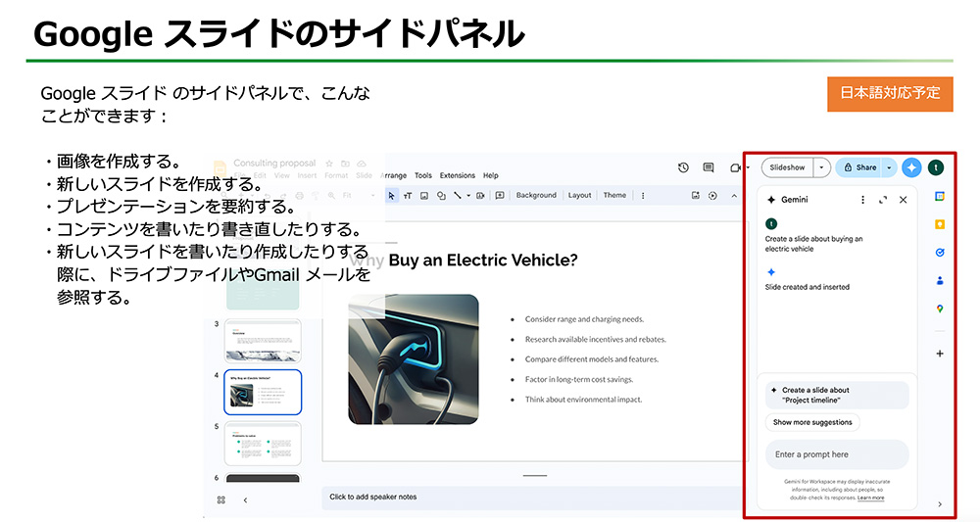Click the motion/transition circle icon
980x522 pixels.
[712, 196]
